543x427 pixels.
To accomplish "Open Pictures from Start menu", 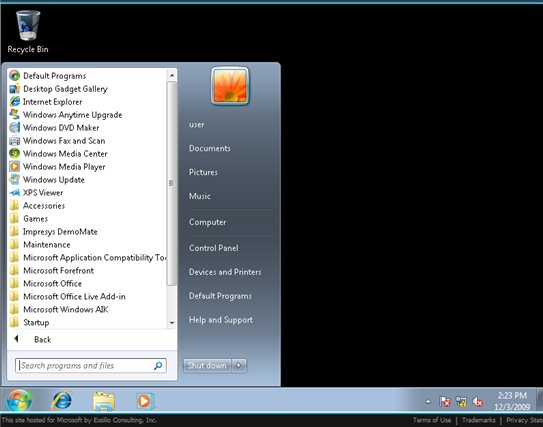I will pos(203,172).
